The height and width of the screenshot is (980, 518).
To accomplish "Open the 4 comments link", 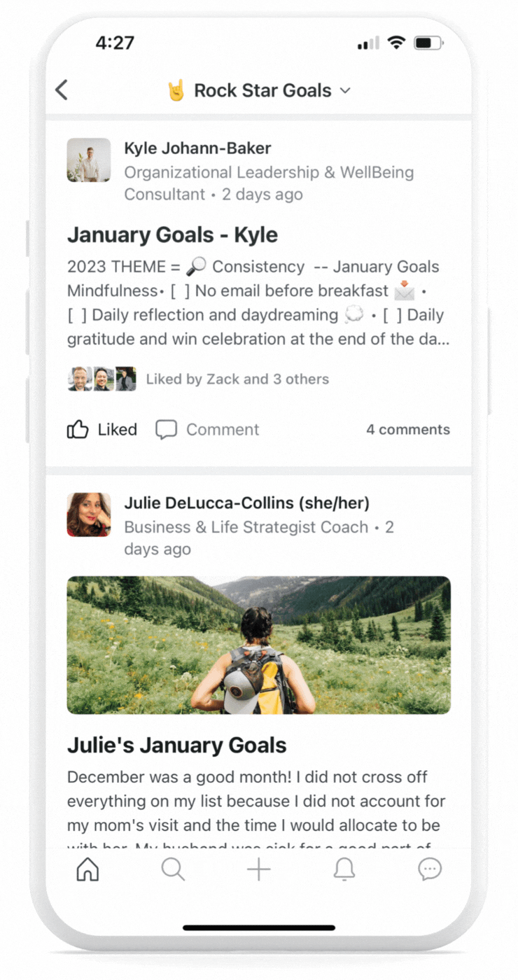I will tap(408, 430).
